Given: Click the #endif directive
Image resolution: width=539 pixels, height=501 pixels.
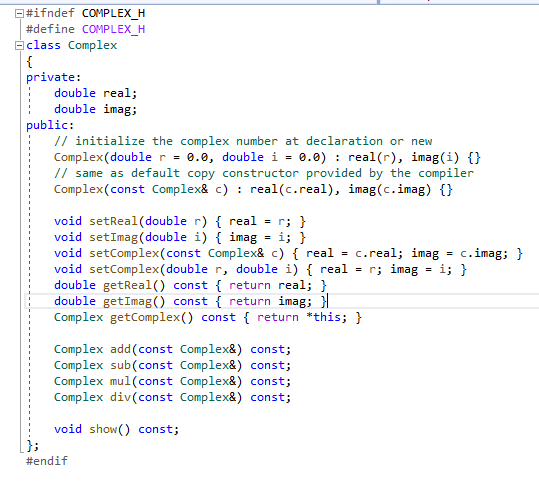Looking at the screenshot, I should (x=47, y=461).
